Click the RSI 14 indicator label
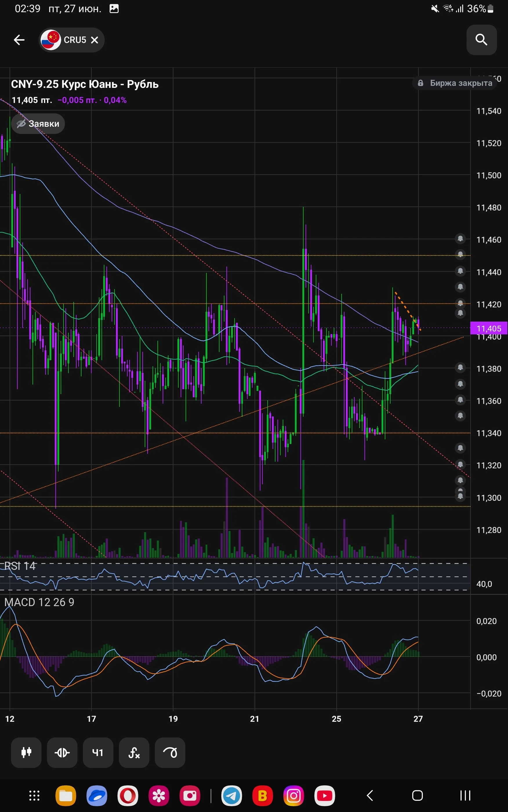 point(20,566)
